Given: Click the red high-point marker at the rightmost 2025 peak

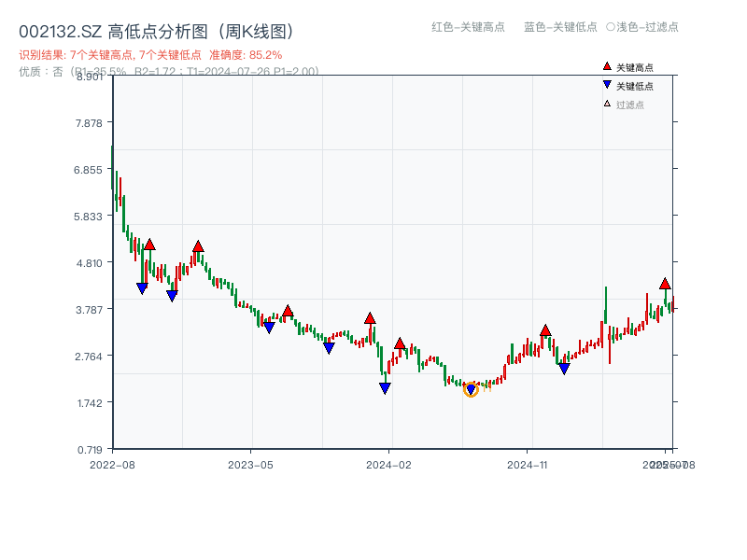Looking at the screenshot, I should (x=666, y=284).
